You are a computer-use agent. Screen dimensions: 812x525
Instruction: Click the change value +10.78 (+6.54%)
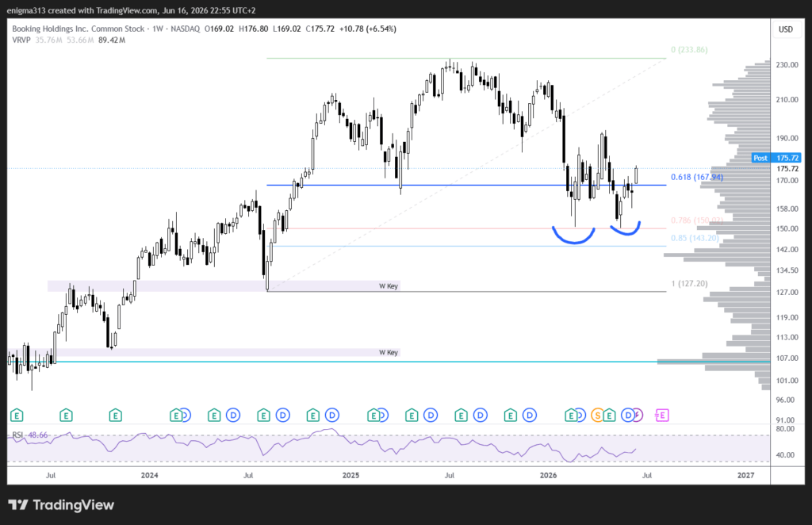click(368, 29)
